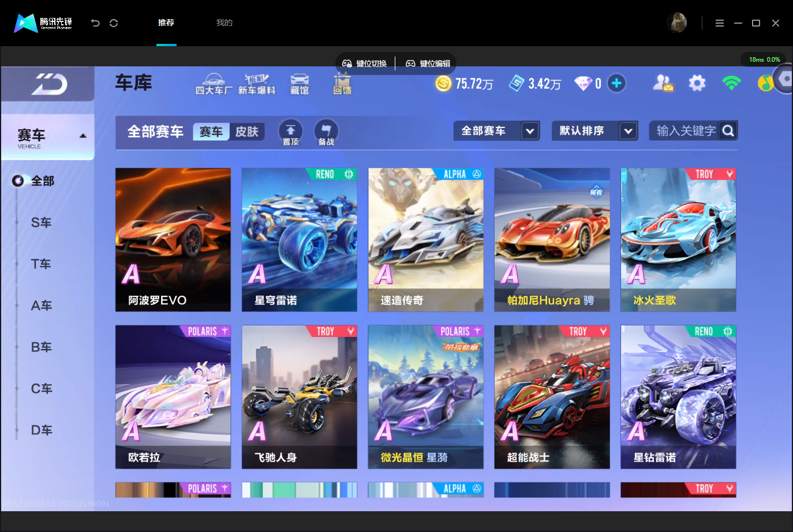Select the 飞驰人身 car card
This screenshot has height=532, width=793.
[300, 397]
